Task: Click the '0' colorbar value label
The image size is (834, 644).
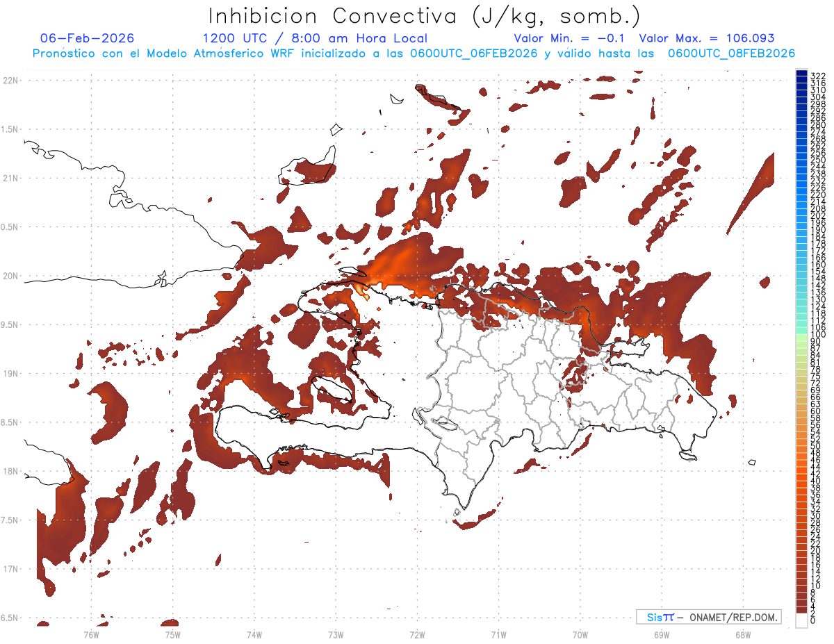Action: coord(813,621)
